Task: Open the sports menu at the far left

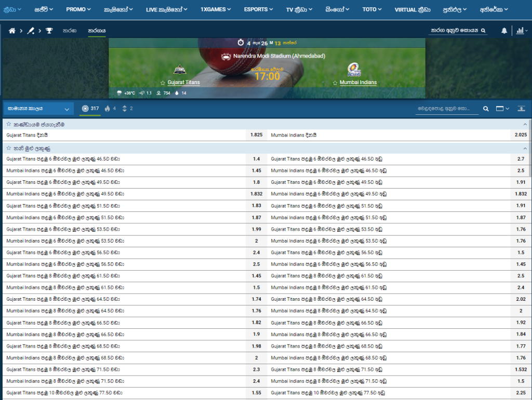Action: [12, 9]
